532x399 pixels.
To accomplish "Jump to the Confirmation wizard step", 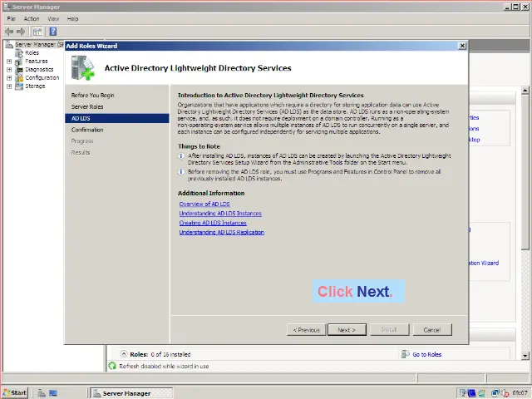I will pyautogui.click(x=87, y=130).
